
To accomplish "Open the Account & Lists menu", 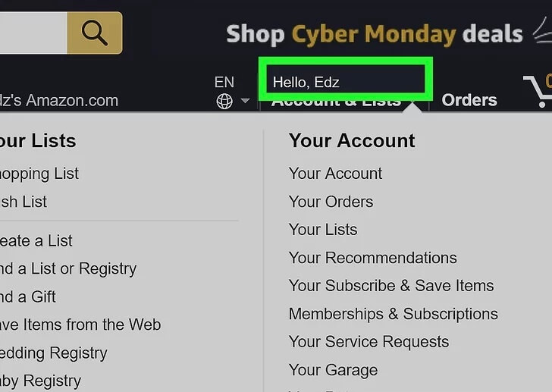I will click(x=336, y=102).
